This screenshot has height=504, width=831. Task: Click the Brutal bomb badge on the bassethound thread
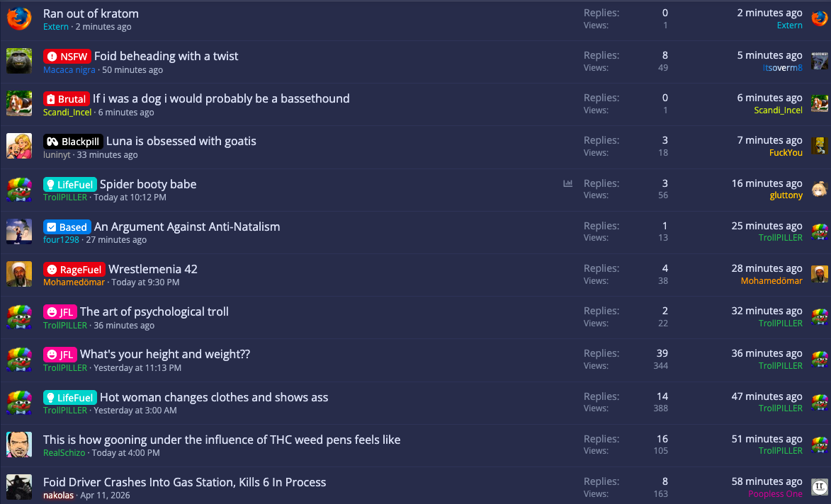[67, 98]
